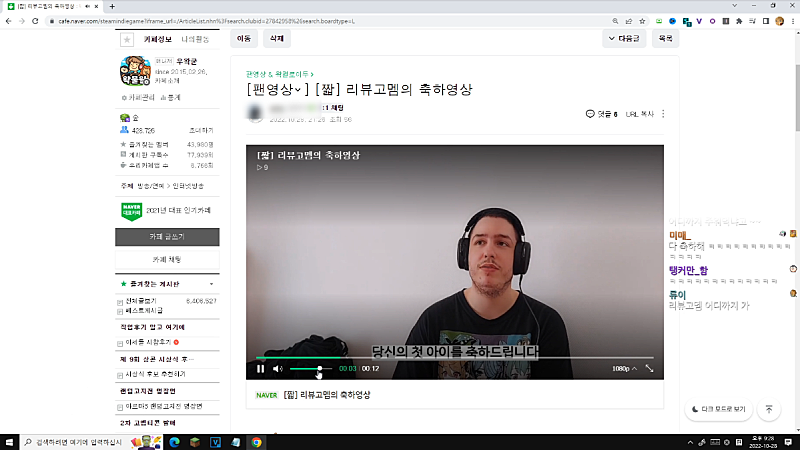Click the 삭제 button

[277, 38]
